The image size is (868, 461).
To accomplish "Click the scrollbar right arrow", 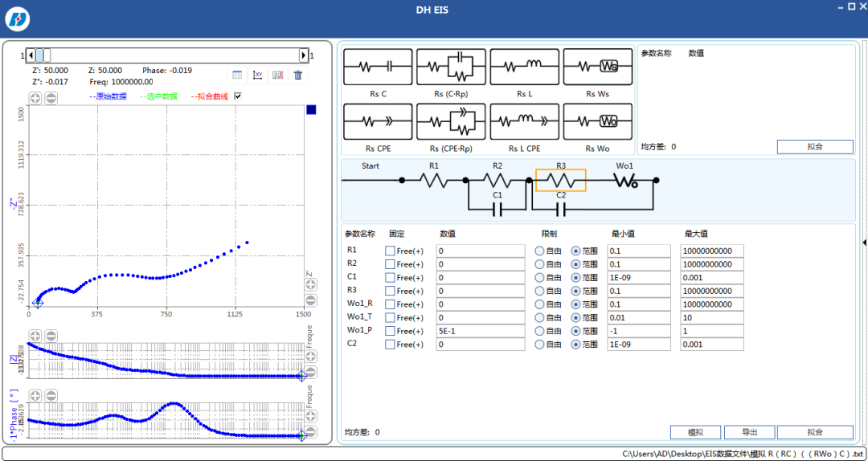I will tap(303, 55).
